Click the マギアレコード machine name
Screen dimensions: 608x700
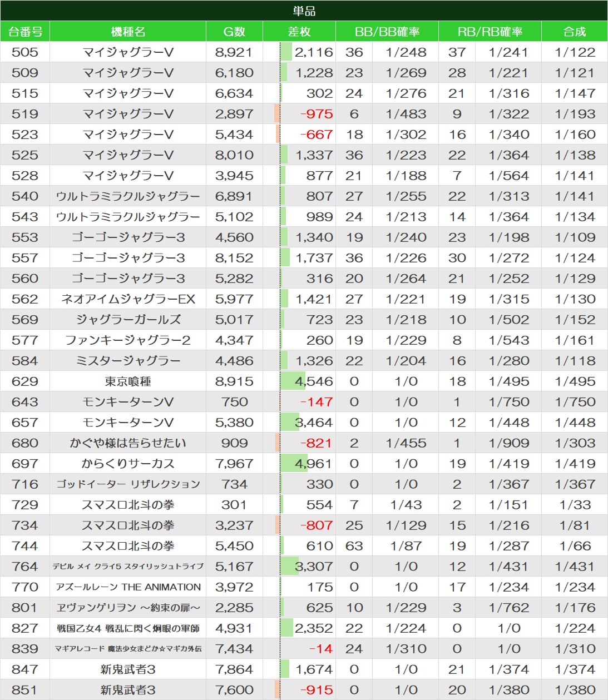(x=128, y=649)
